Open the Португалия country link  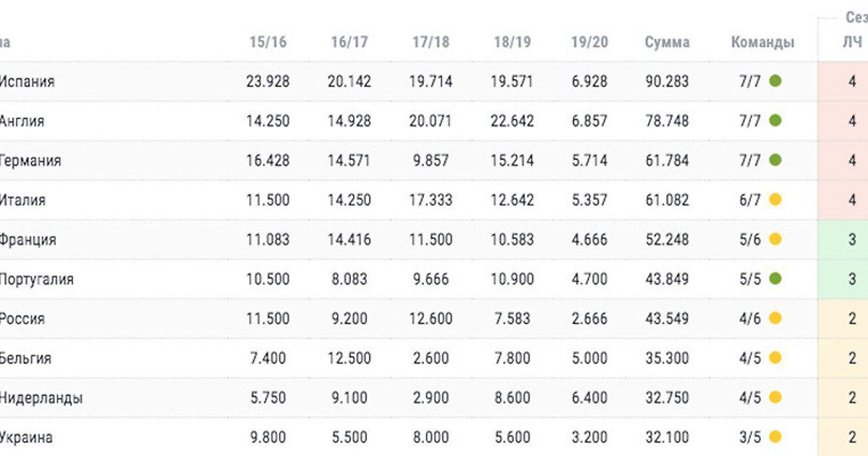coord(36,279)
